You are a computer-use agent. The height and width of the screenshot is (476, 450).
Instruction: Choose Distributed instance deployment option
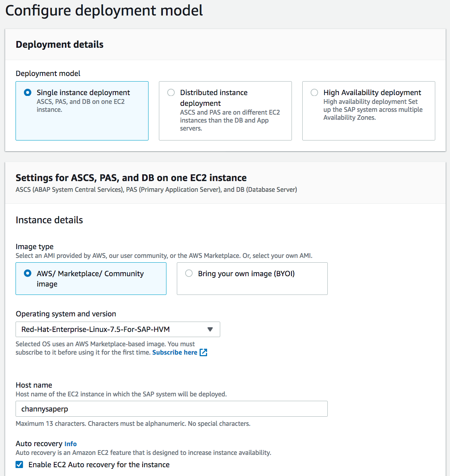coord(171,93)
